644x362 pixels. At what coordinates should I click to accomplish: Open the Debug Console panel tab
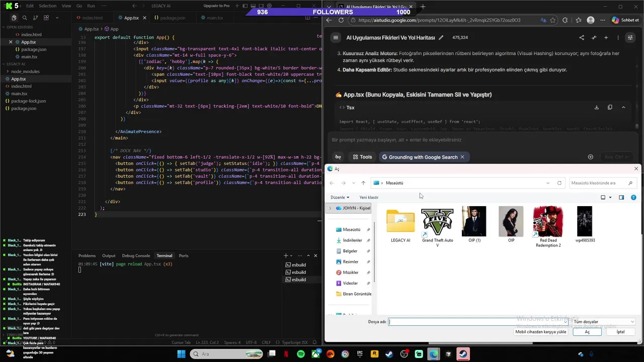click(136, 255)
